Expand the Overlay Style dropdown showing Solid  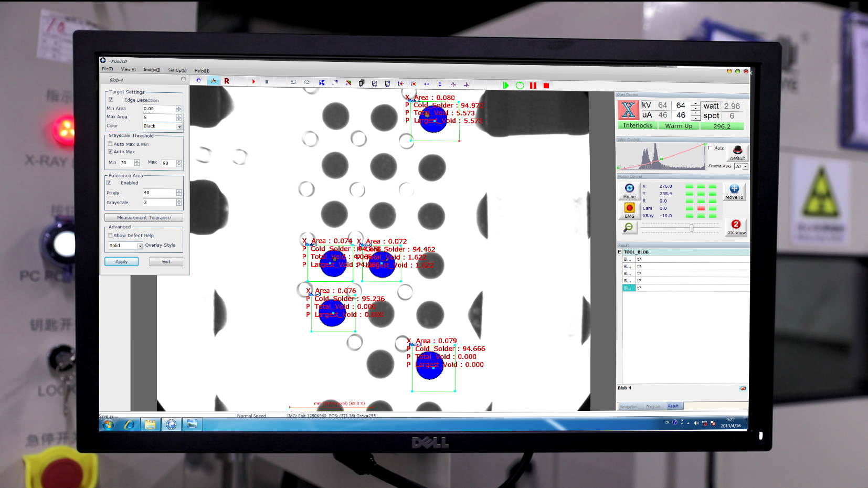pyautogui.click(x=140, y=246)
